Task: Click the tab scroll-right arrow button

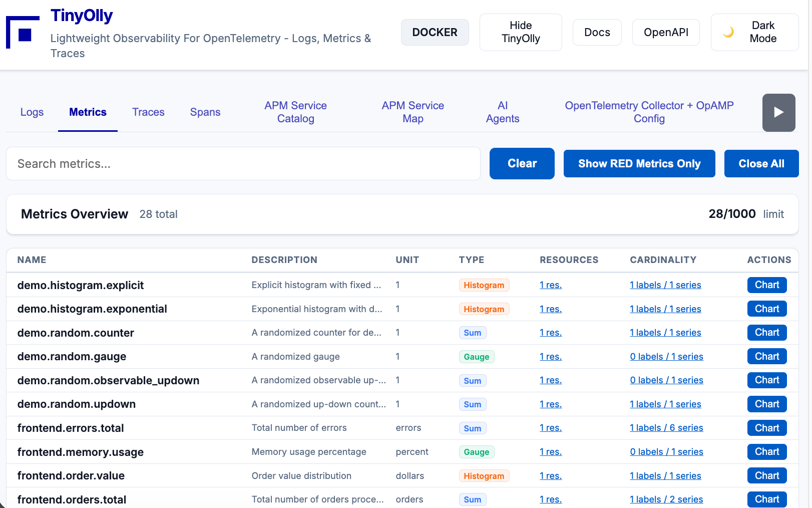Action: (x=778, y=113)
